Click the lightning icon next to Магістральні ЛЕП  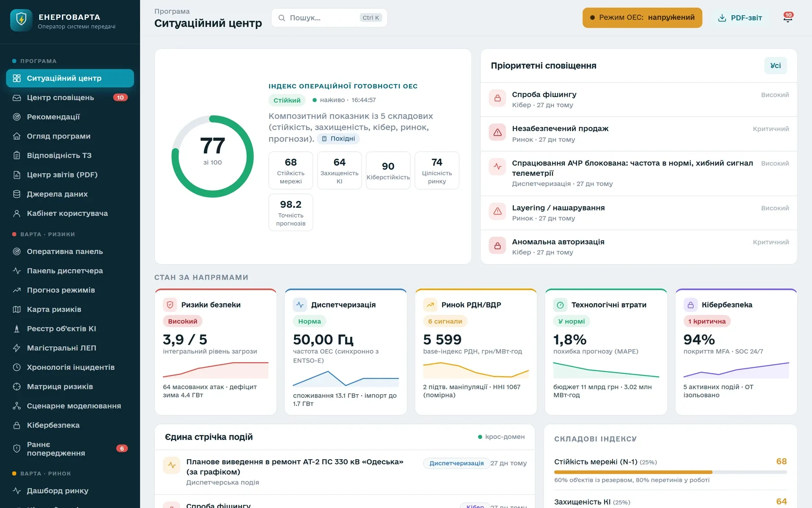[17, 348]
